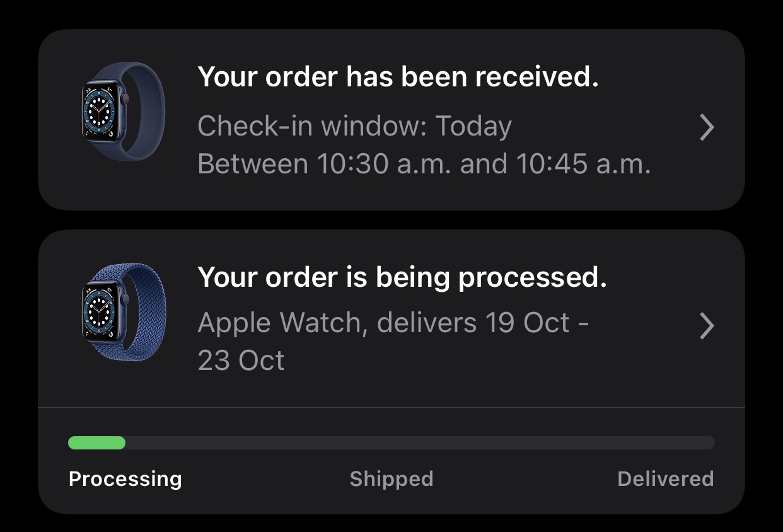
Task: Select the Delivered status label
Action: (666, 479)
